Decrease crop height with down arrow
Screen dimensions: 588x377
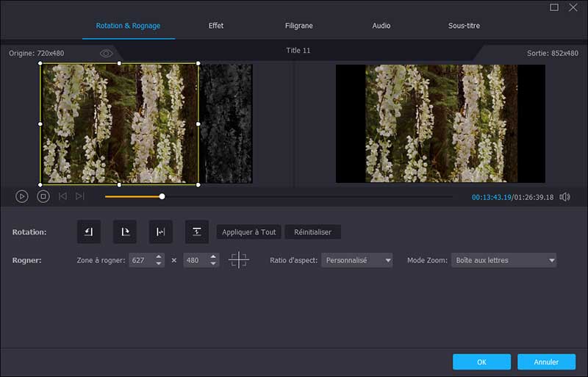213,264
